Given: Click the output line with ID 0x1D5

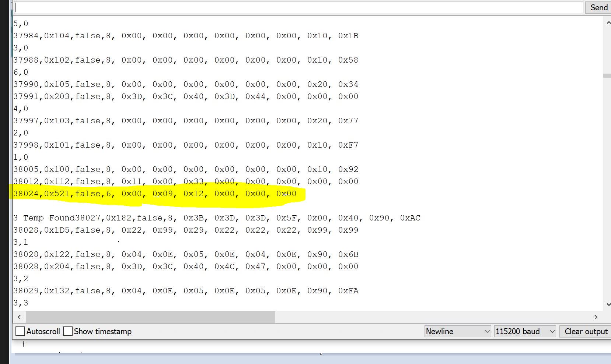Looking at the screenshot, I should click(x=186, y=230).
